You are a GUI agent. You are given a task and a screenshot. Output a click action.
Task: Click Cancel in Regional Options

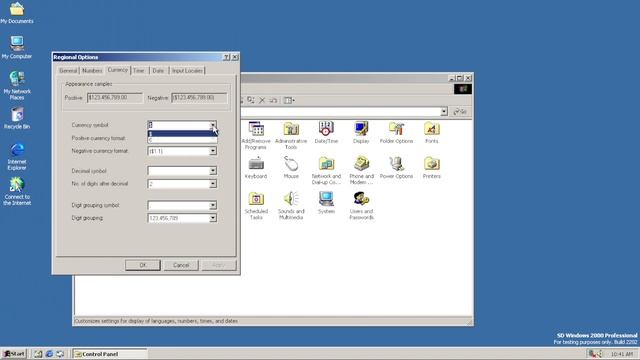click(x=181, y=265)
